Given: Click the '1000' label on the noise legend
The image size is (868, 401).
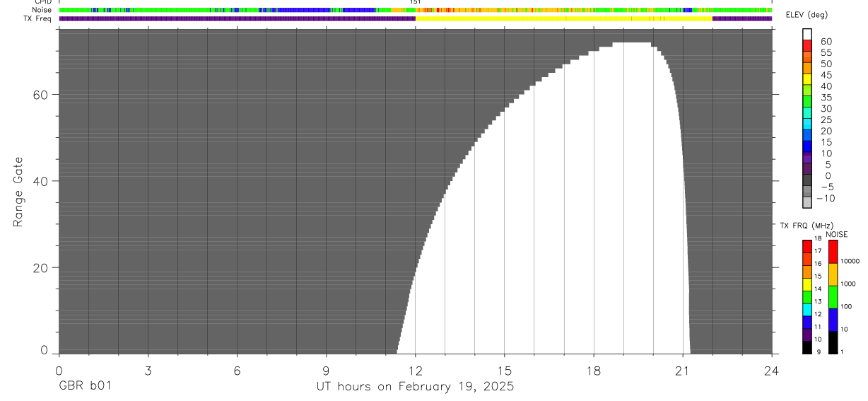Looking at the screenshot, I should pos(848,284).
